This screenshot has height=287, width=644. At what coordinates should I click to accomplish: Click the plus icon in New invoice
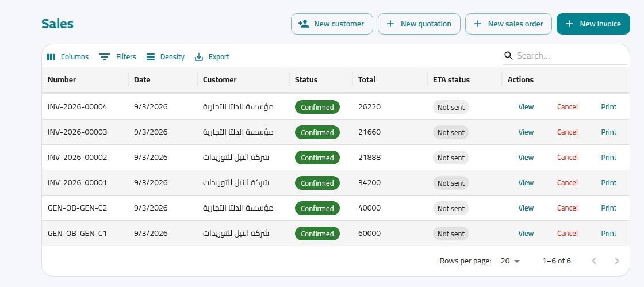click(569, 24)
